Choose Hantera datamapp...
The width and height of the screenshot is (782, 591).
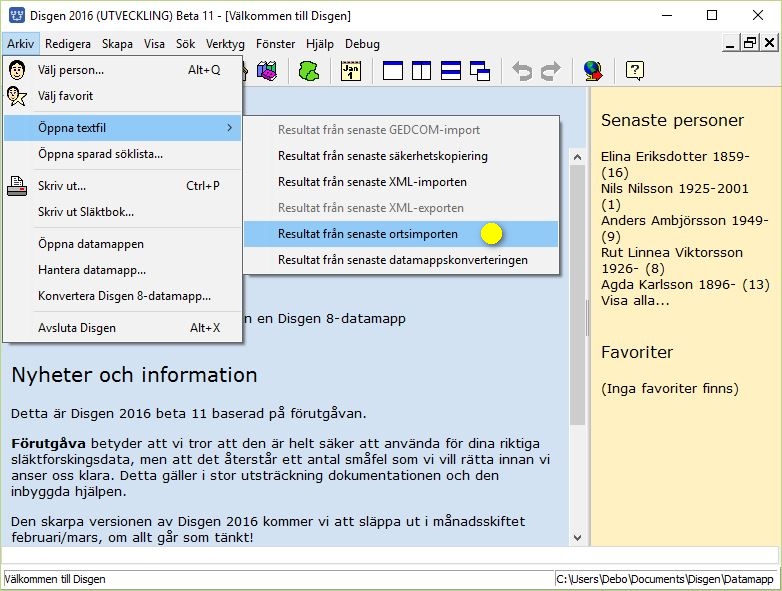[123, 269]
